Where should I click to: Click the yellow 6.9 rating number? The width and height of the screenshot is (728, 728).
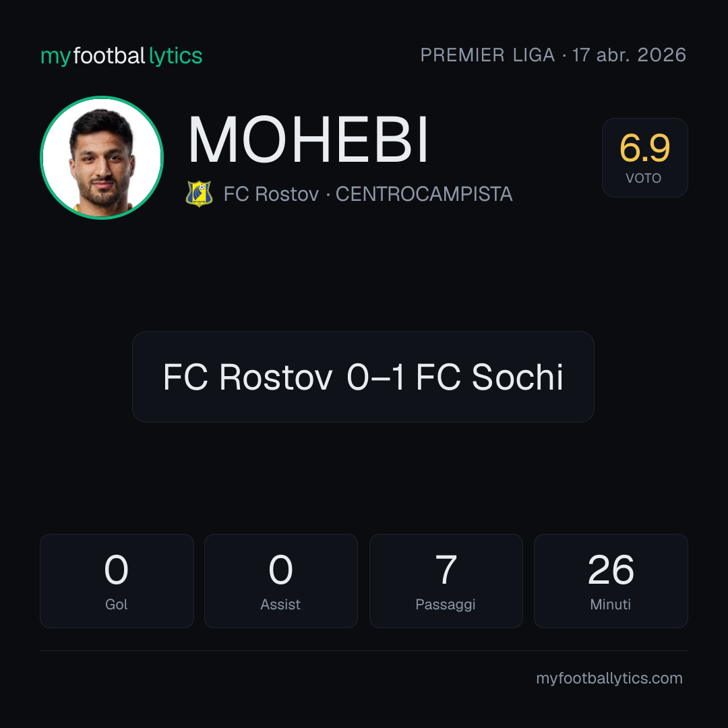(644, 148)
